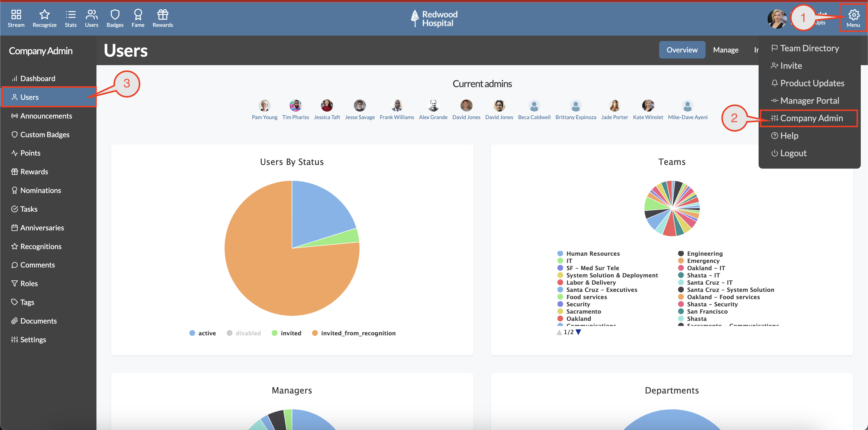Image resolution: width=868 pixels, height=430 pixels.
Task: Open the Rewards gift icon in top bar
Action: point(163,19)
